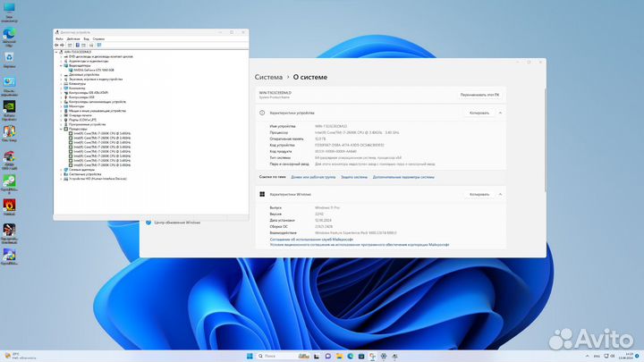Expand Клавиатуры keyboards category

tap(61, 84)
